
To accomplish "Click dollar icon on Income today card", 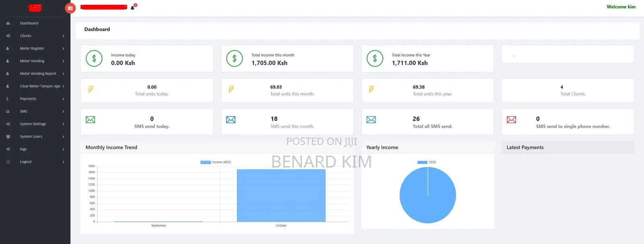I will [94, 59].
